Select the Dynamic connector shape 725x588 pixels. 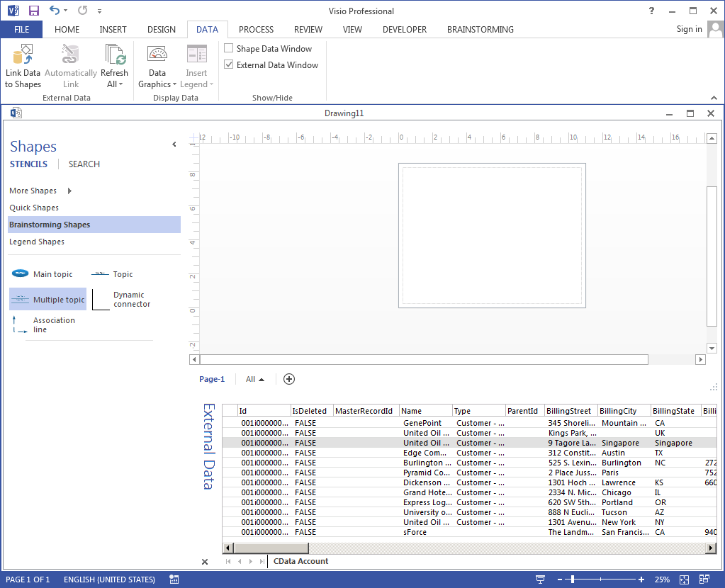pos(122,300)
